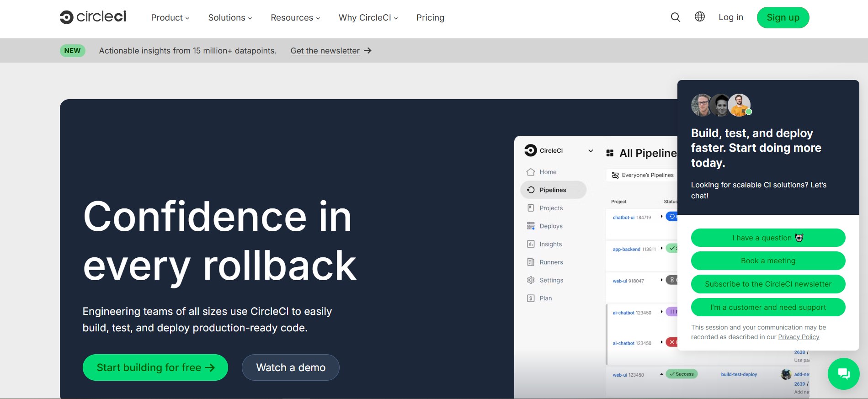Open the green chat bubble launcher
This screenshot has height=399, width=868.
point(843,374)
